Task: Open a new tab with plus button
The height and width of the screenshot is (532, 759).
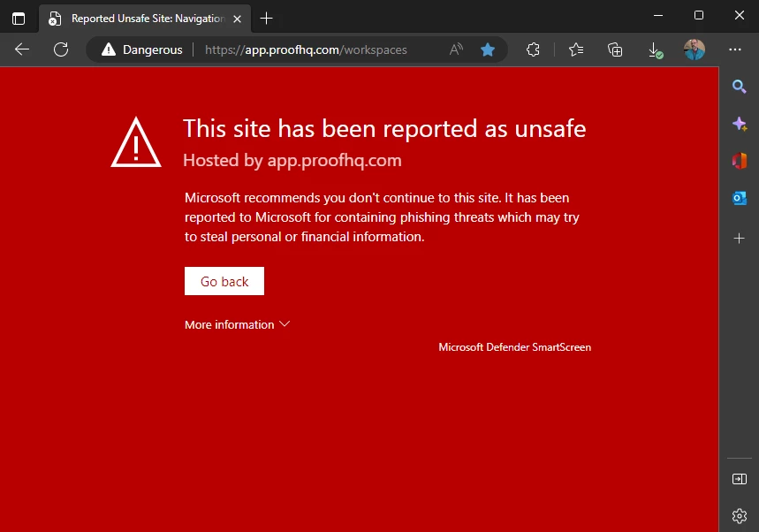Action: click(266, 19)
